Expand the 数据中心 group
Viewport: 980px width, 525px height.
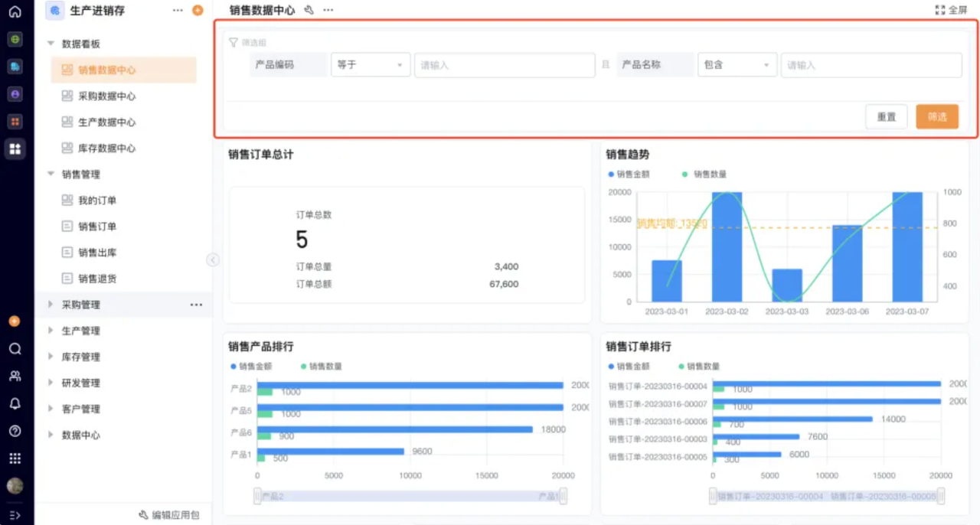tap(51, 435)
